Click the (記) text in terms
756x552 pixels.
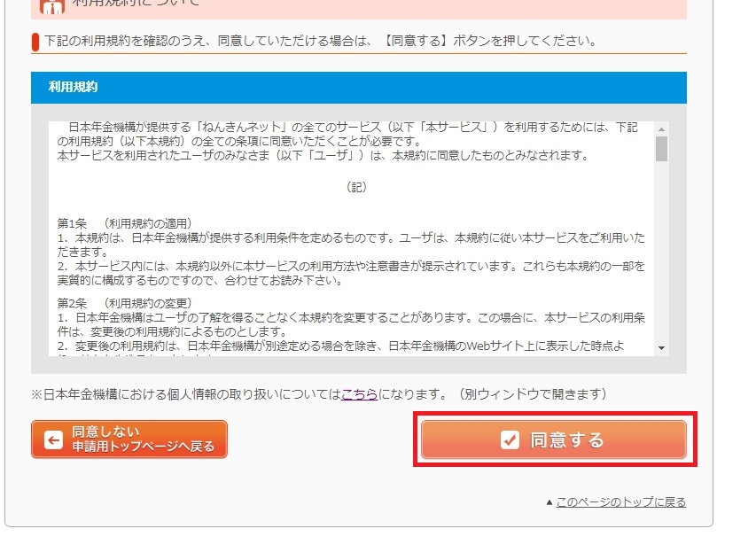[x=357, y=187]
